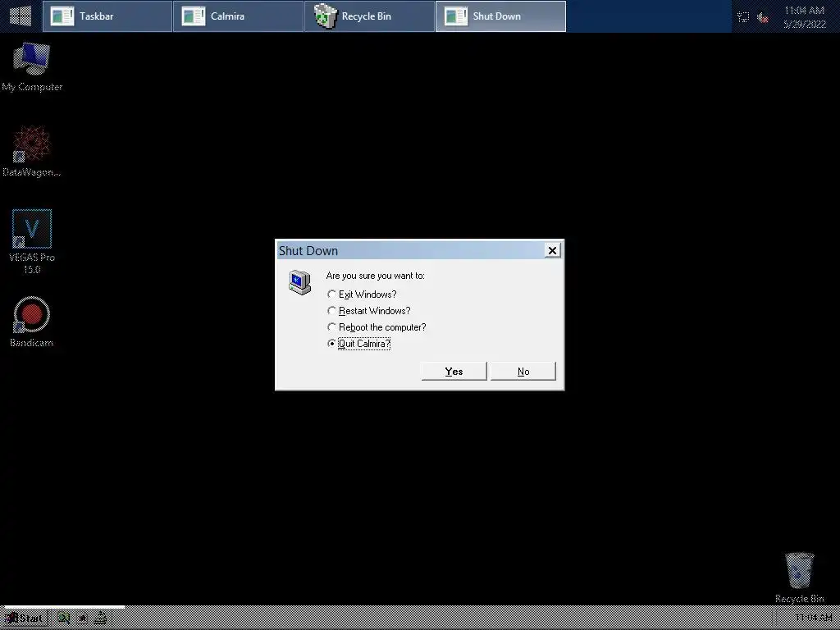Screen dimensions: 840x630
Task: Select the Recycle Bin desktop icon
Action: coord(799,577)
